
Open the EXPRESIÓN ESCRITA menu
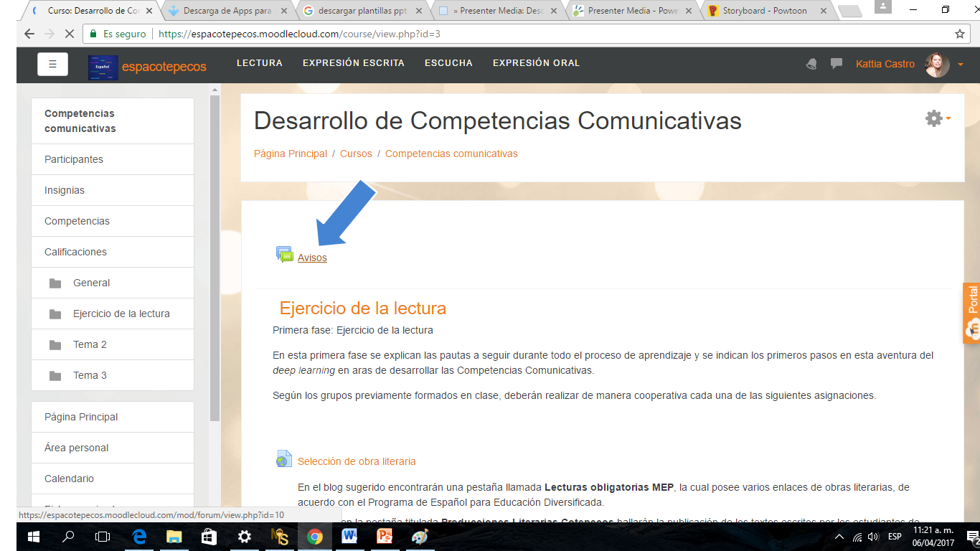(354, 63)
